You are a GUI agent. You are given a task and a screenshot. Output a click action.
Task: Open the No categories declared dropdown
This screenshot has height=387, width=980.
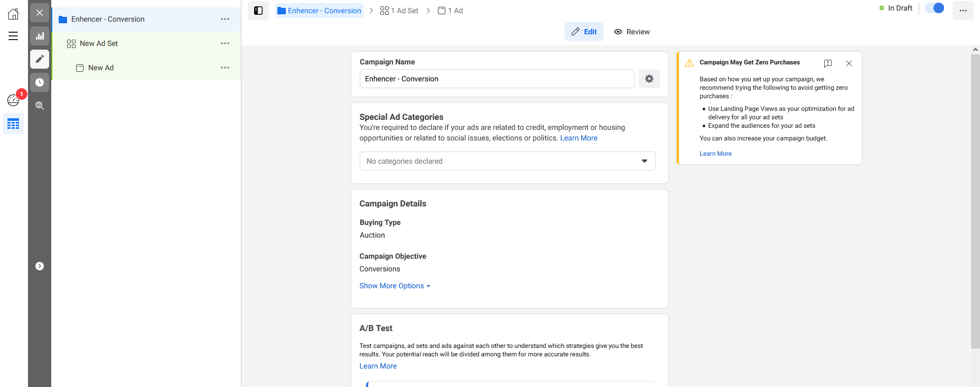click(x=507, y=161)
